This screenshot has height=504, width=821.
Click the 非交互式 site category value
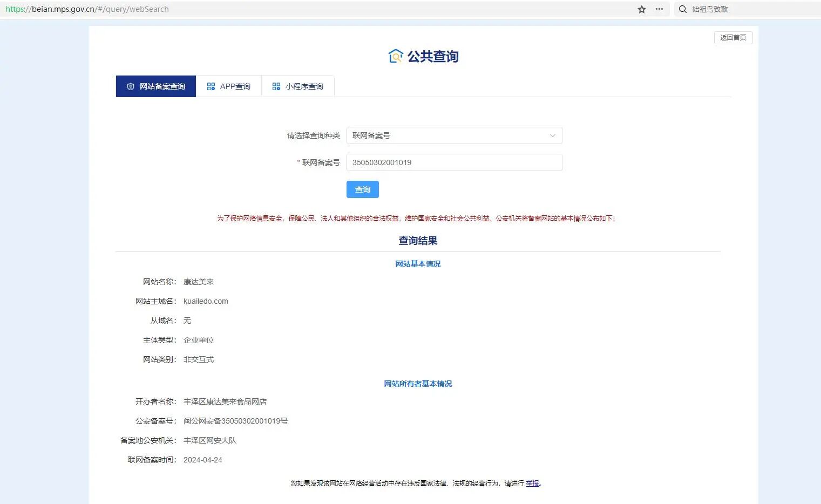click(x=199, y=359)
